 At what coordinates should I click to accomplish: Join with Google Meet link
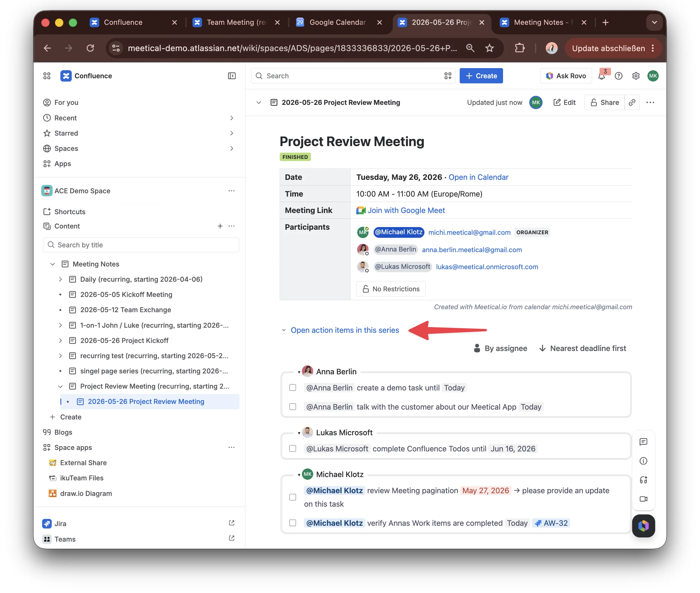(x=406, y=210)
